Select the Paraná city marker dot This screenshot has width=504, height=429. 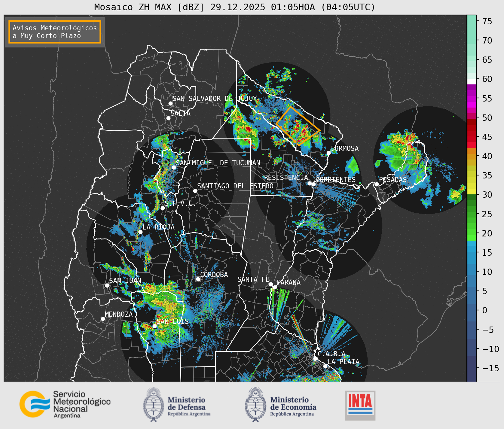click(x=274, y=287)
